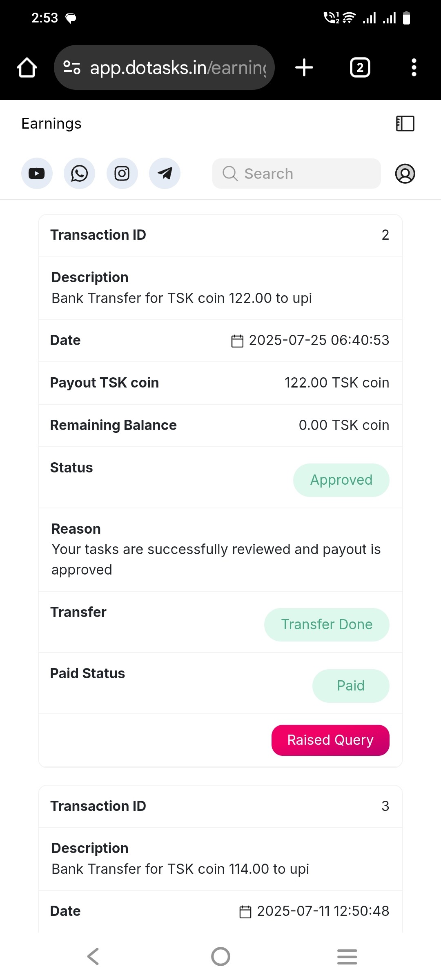441x980 pixels.
Task: Click the Search input field
Action: tap(296, 174)
